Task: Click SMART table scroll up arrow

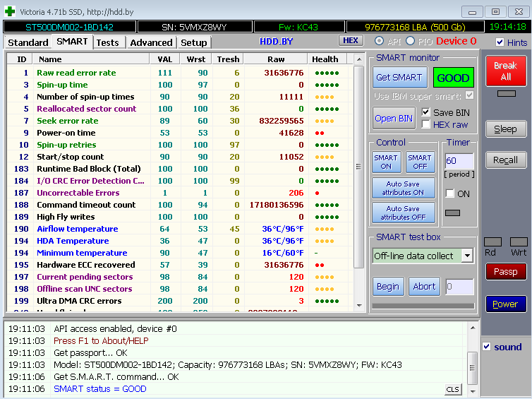Action: pyautogui.click(x=359, y=60)
